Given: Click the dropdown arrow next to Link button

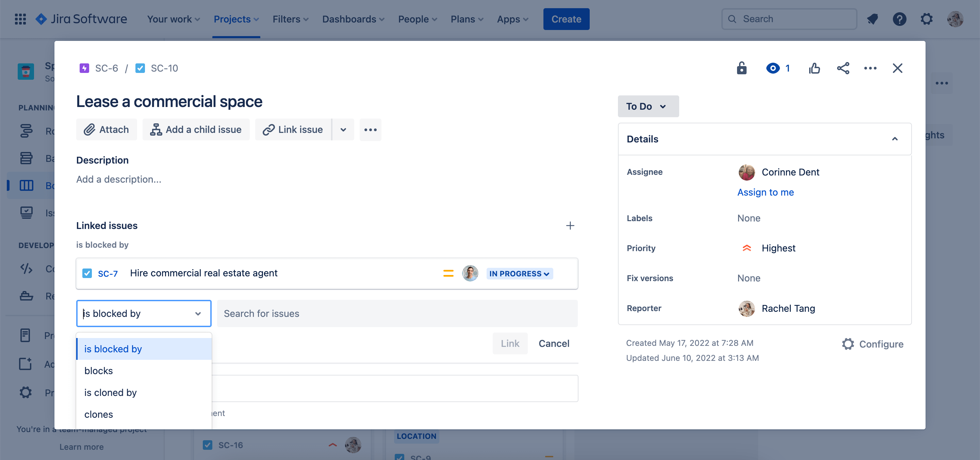Looking at the screenshot, I should pos(343,129).
